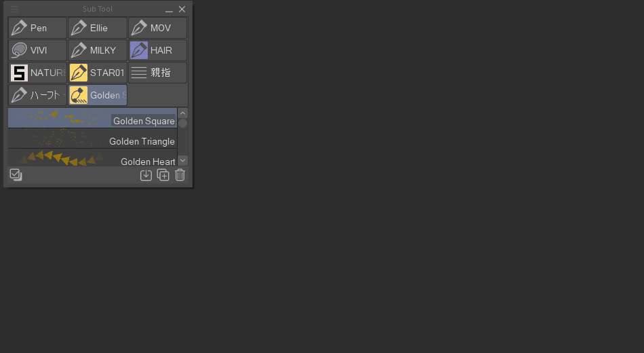Select the Golden Square brush
The height and width of the screenshot is (353, 644).
[92, 118]
